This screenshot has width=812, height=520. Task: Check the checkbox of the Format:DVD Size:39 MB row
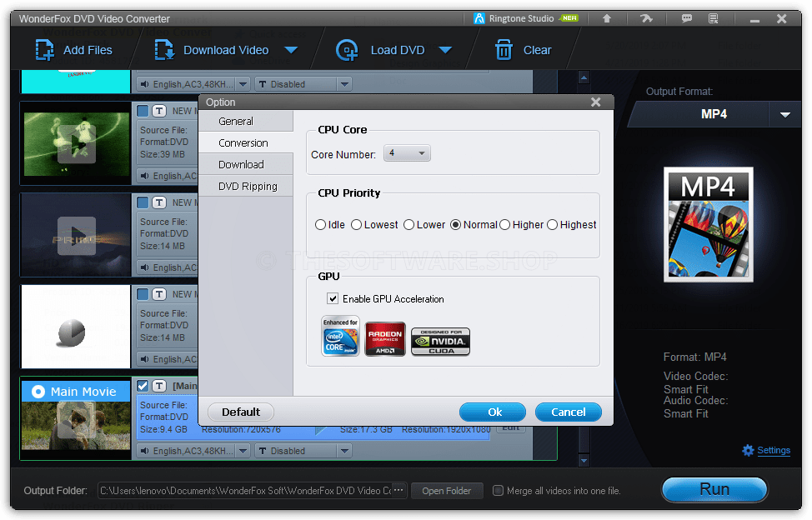tap(143, 111)
